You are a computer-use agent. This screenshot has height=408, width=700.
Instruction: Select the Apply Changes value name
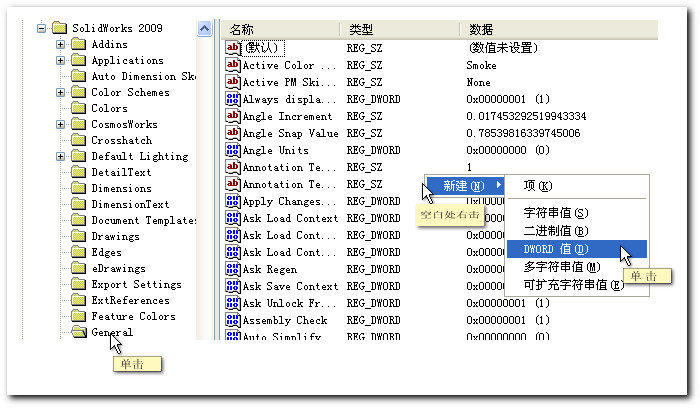289,201
